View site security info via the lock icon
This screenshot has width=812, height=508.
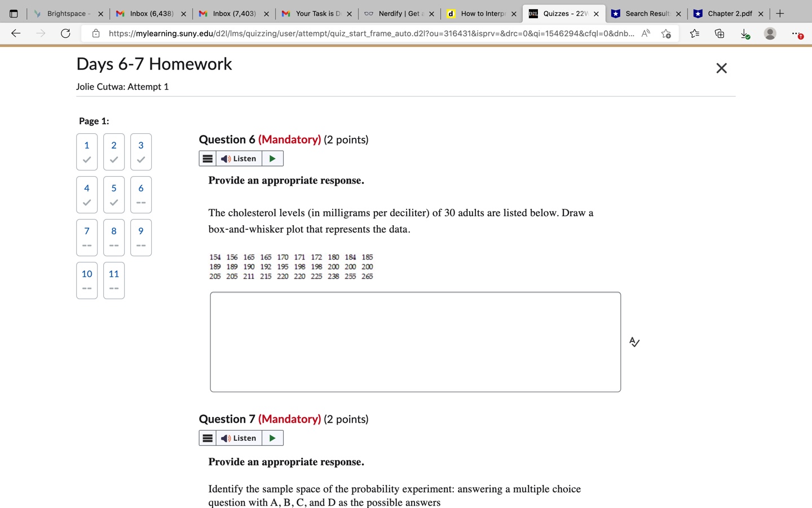coord(94,33)
